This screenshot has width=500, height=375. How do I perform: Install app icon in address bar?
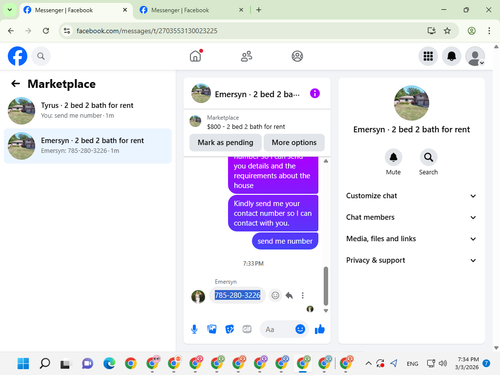tap(432, 31)
